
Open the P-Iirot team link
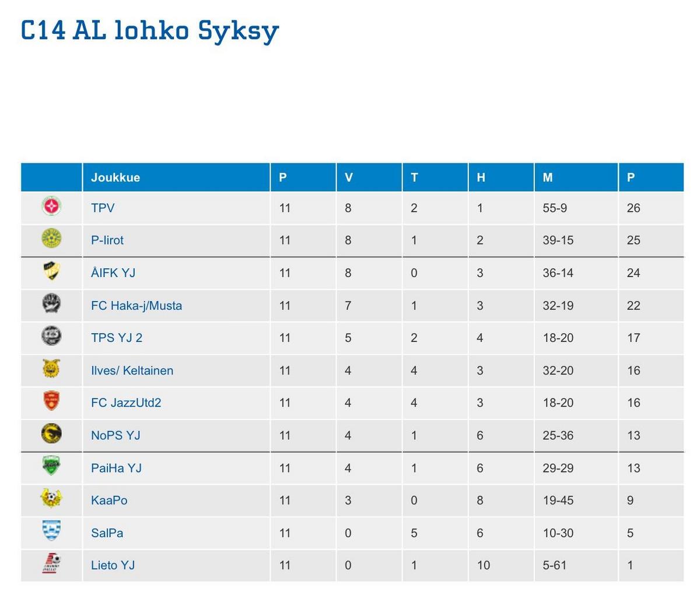(107, 240)
